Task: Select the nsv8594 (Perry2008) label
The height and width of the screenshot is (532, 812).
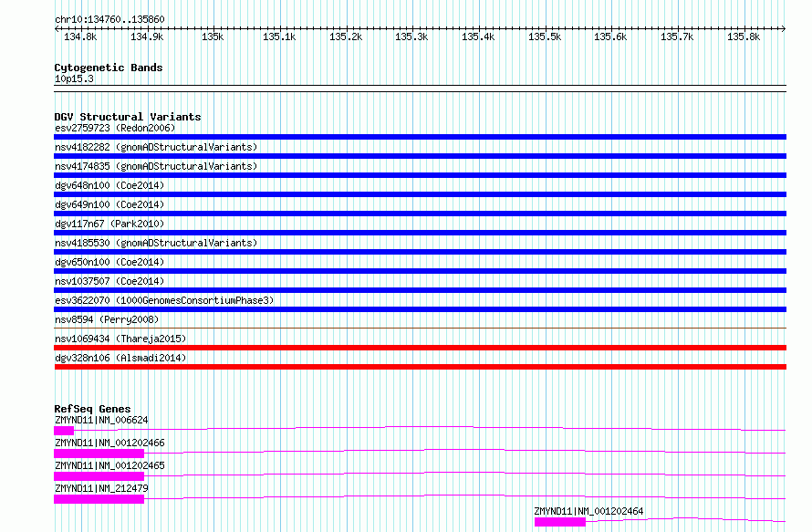Action: [107, 319]
